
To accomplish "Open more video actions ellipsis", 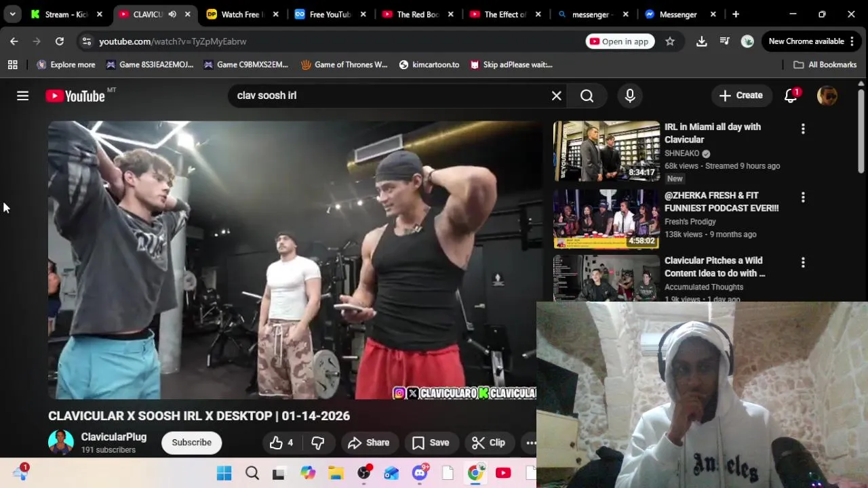I will tap(530, 443).
